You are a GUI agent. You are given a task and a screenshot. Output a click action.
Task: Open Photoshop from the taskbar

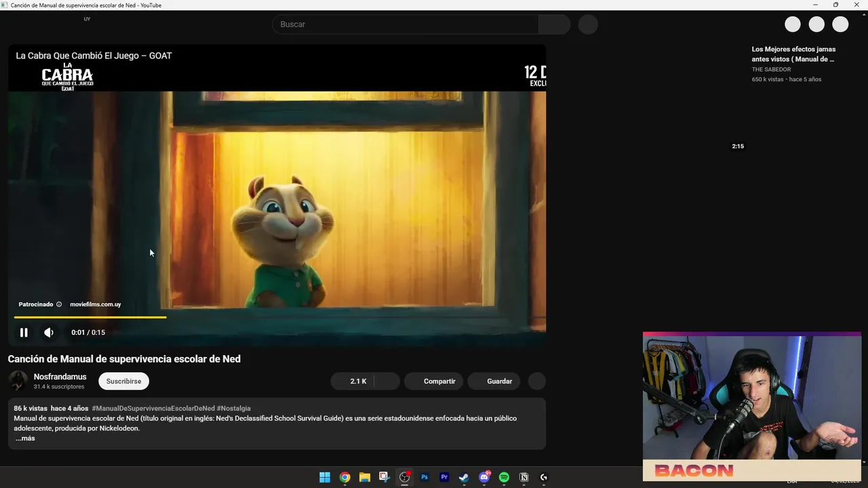tap(425, 477)
